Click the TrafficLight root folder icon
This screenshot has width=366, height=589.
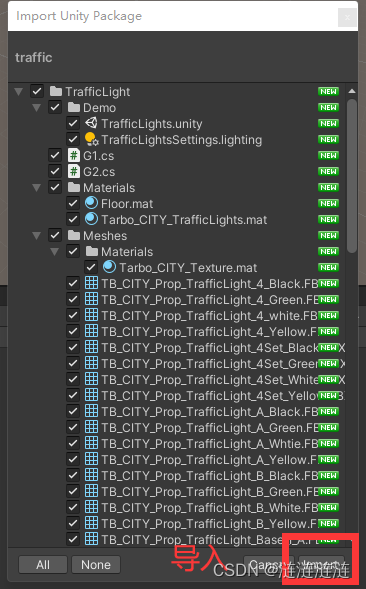click(56, 91)
